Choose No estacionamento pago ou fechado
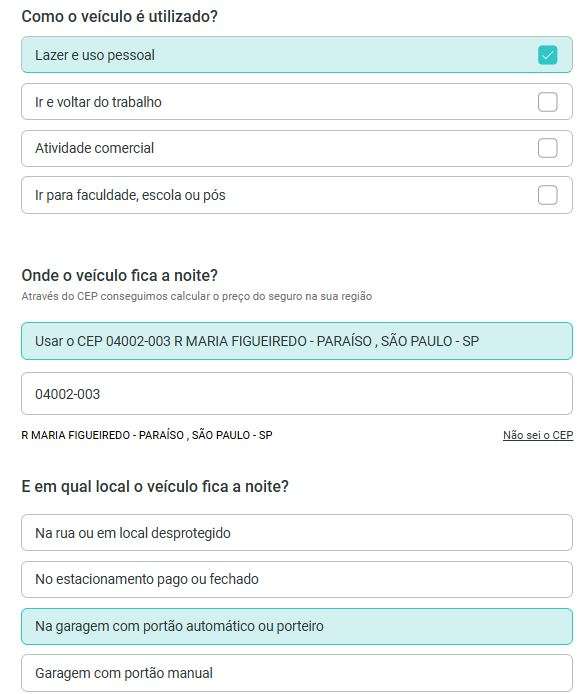This screenshot has height=694, width=583. [297, 579]
